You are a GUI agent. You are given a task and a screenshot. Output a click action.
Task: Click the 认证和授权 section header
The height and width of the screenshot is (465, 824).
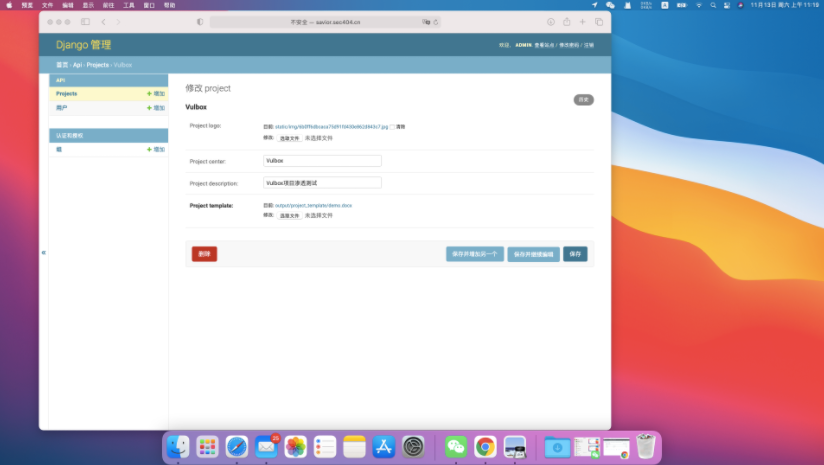(x=109, y=136)
